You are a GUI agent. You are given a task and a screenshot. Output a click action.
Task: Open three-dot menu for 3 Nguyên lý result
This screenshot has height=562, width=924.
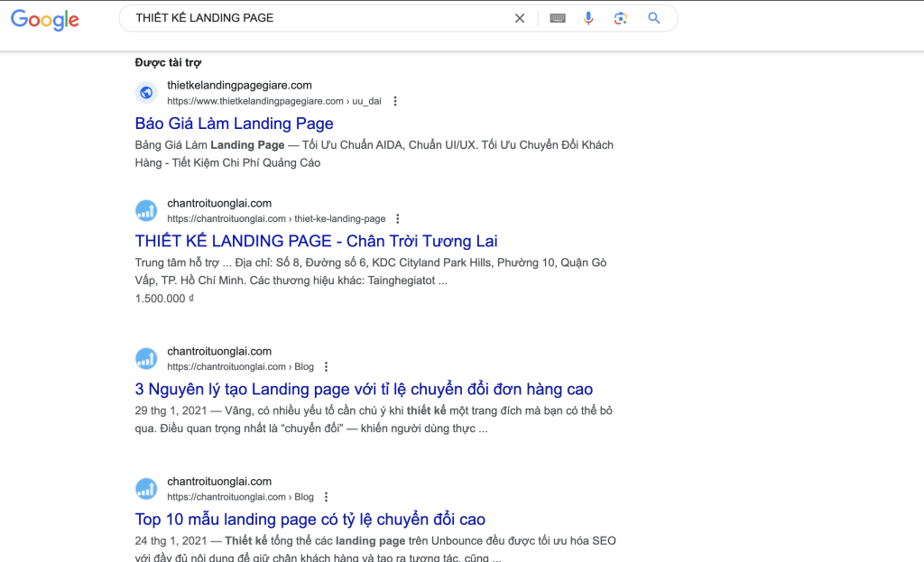click(327, 367)
